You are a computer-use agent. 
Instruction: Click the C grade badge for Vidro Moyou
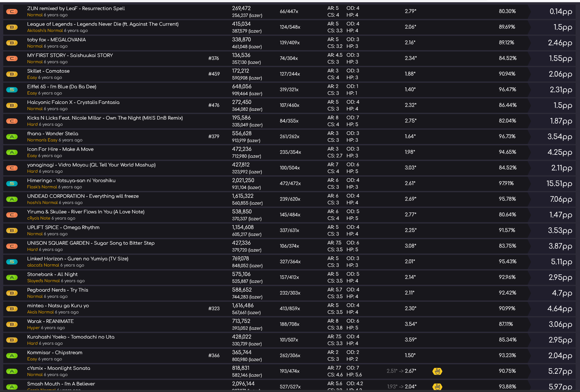click(x=12, y=168)
